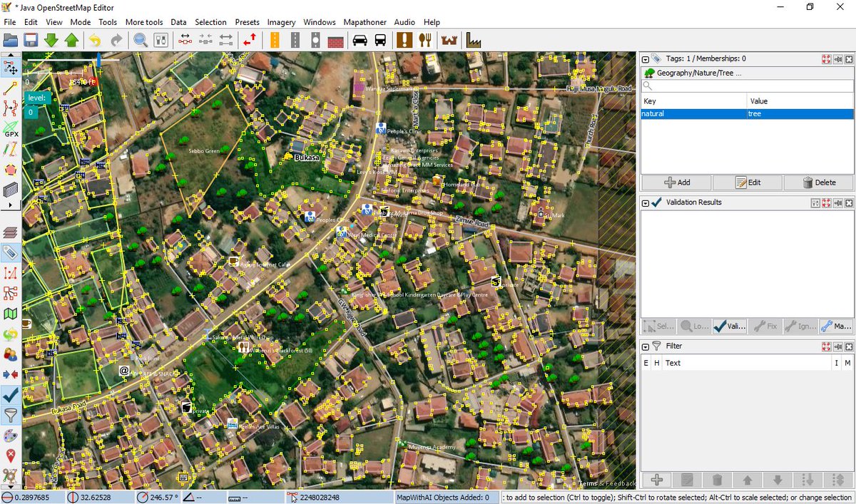Screen dimensions: 856x504
Task: Open the More tools menu
Action: click(x=144, y=22)
